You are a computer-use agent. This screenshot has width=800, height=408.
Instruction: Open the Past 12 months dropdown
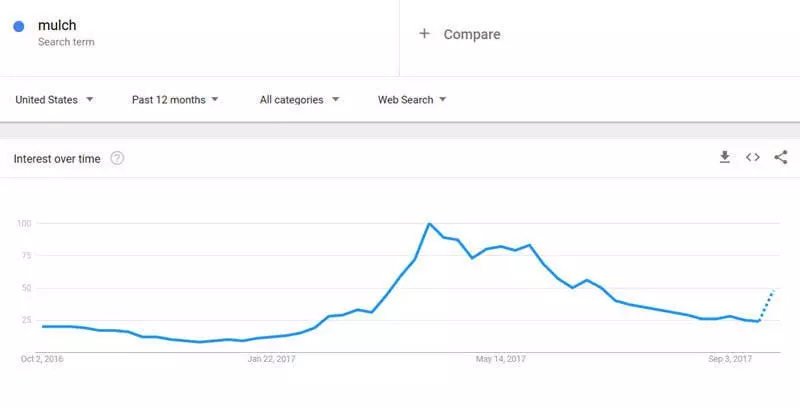[x=175, y=100]
